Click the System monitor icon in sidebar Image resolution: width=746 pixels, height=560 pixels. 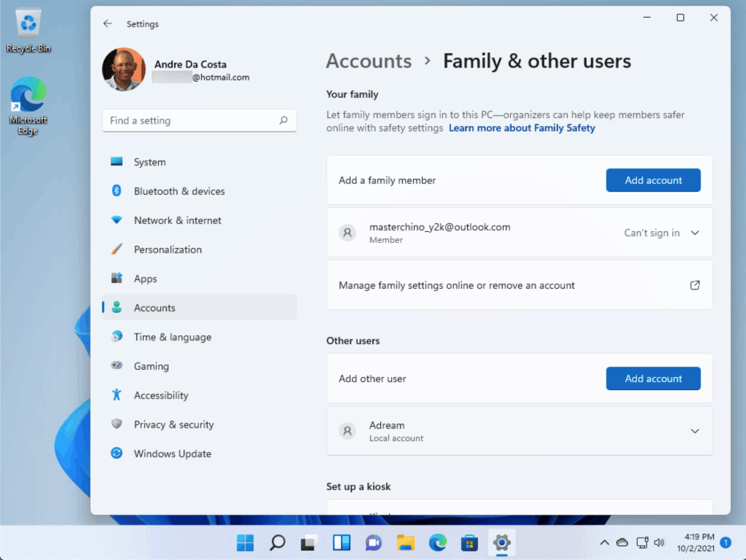116,162
